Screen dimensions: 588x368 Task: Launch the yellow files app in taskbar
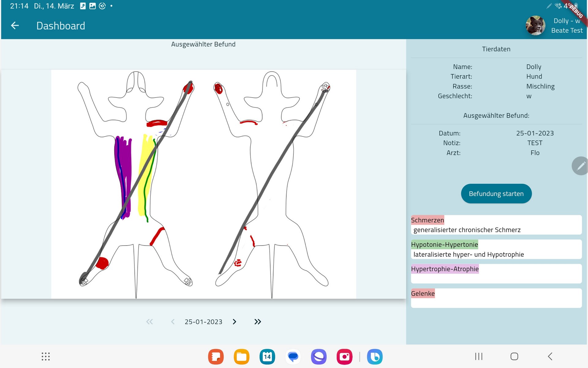coord(241,357)
